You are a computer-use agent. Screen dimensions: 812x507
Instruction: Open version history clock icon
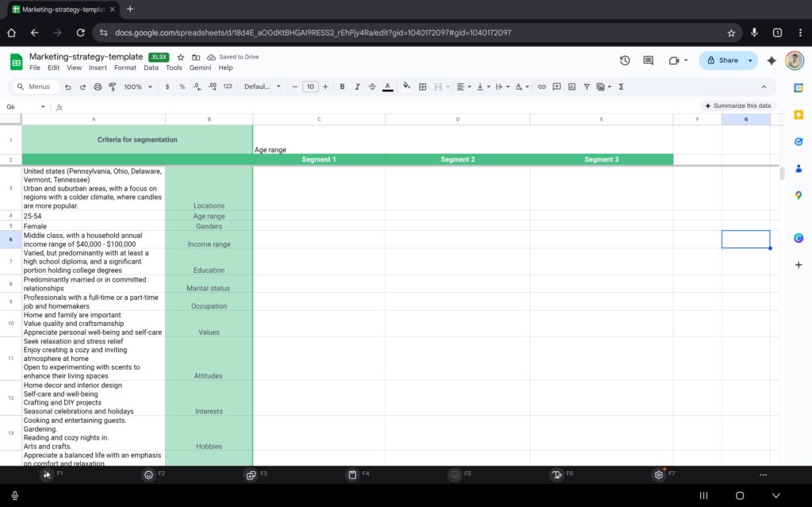pos(625,60)
